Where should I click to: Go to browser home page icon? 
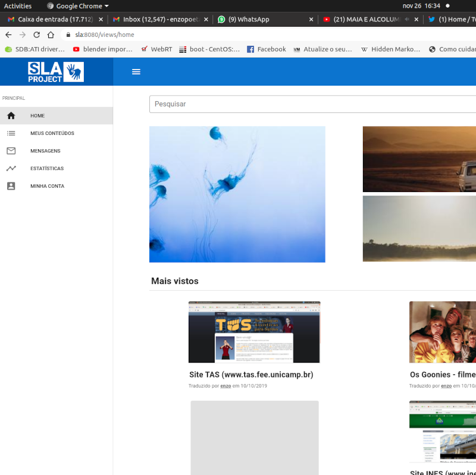coord(51,35)
